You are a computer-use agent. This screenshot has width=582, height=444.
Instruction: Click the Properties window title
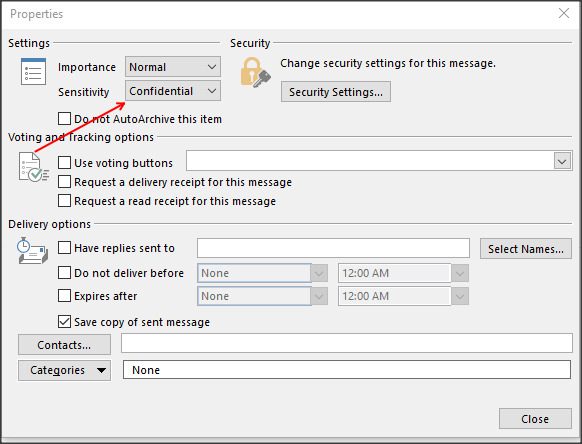click(x=36, y=14)
